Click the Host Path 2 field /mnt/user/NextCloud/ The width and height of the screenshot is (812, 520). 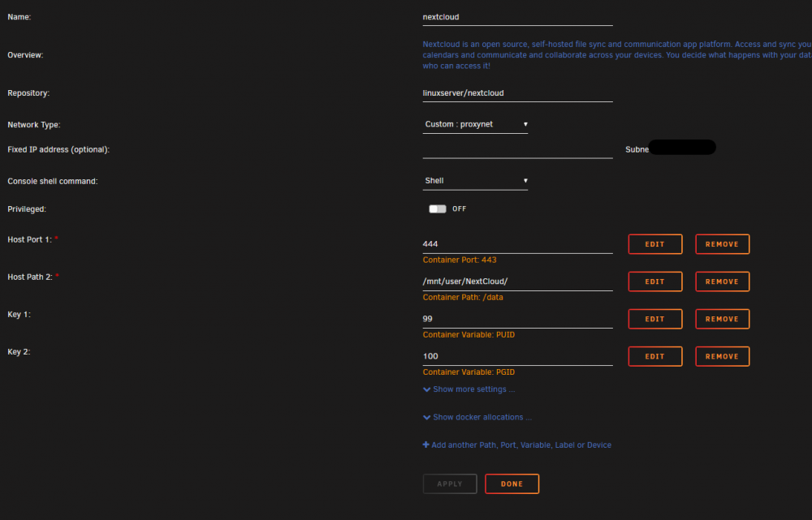[x=517, y=281]
